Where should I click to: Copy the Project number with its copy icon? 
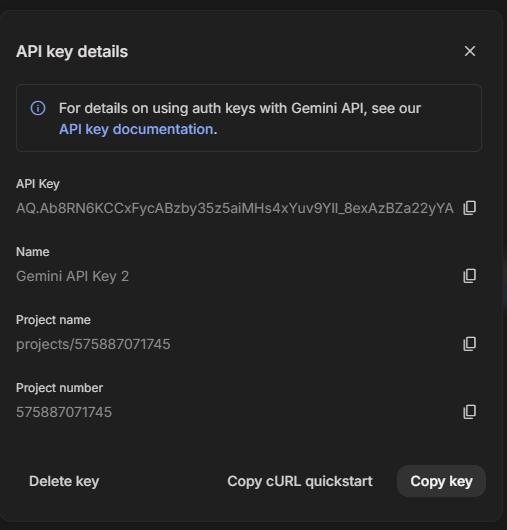click(469, 412)
